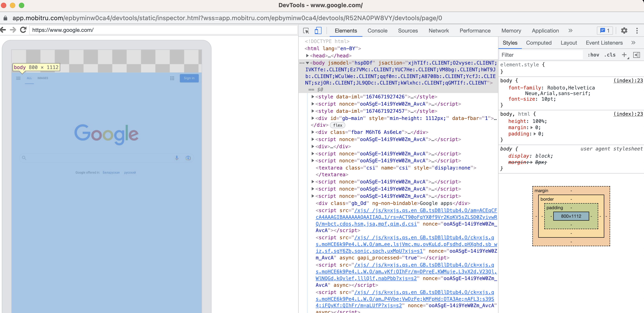Select the IMAGES tab in Google preview
The image size is (644, 313).
[x=43, y=78]
